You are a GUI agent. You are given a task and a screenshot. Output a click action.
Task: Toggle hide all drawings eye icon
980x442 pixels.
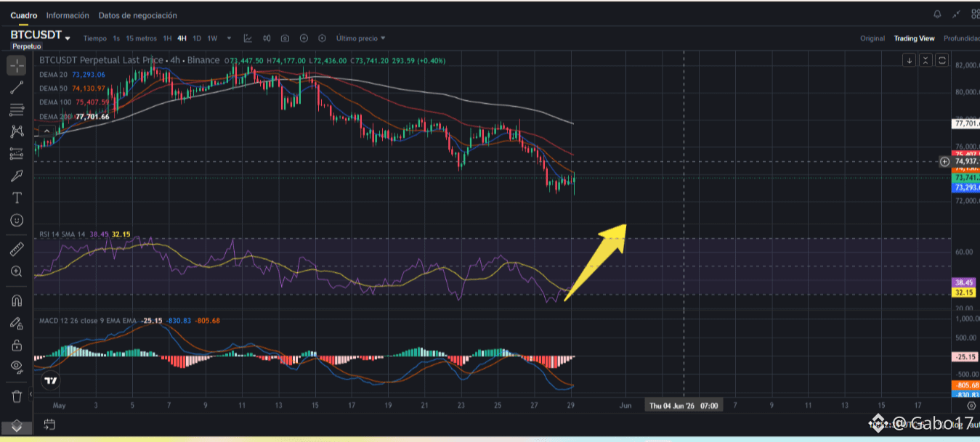[17, 367]
